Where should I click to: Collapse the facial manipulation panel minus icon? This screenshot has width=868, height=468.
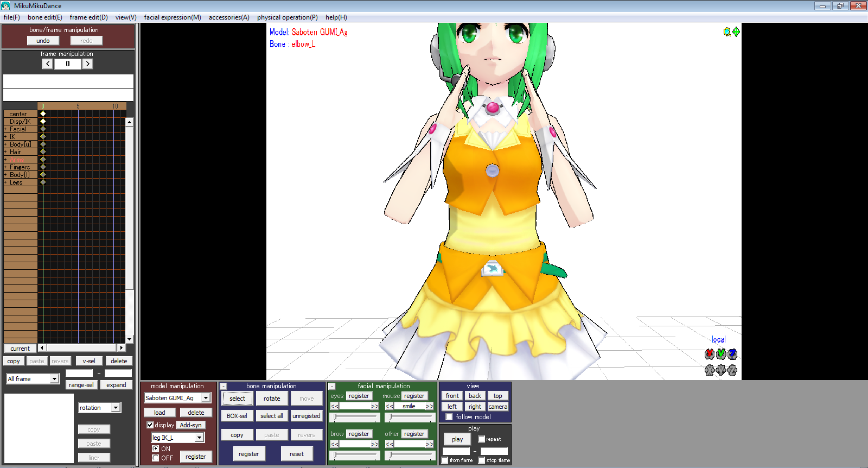332,387
